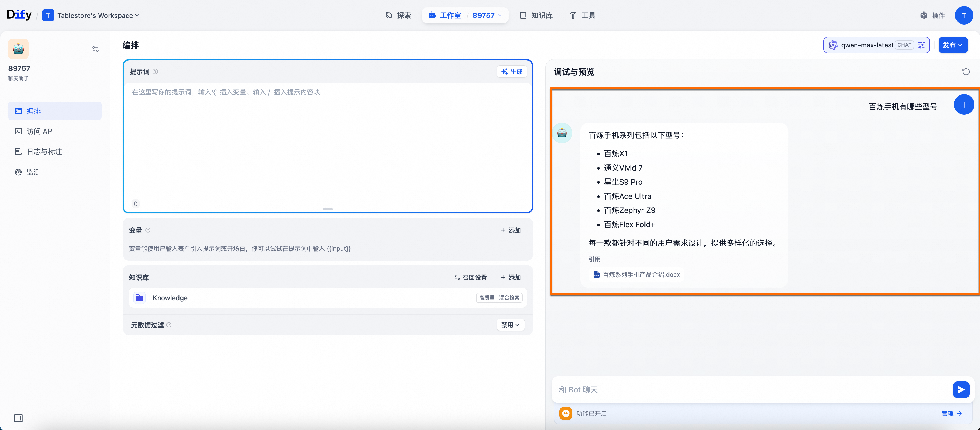Open 访问 API in the sidebar
Screen dimensions: 980x430
55,131
